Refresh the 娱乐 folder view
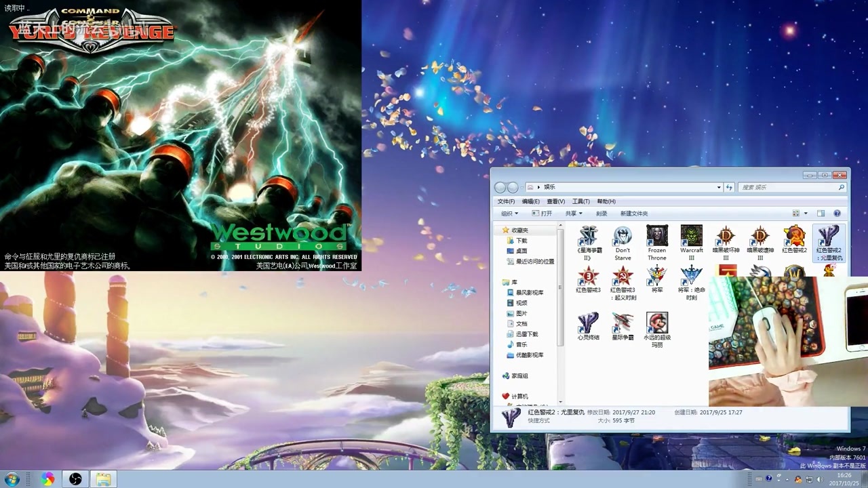This screenshot has height=488, width=868. (730, 187)
